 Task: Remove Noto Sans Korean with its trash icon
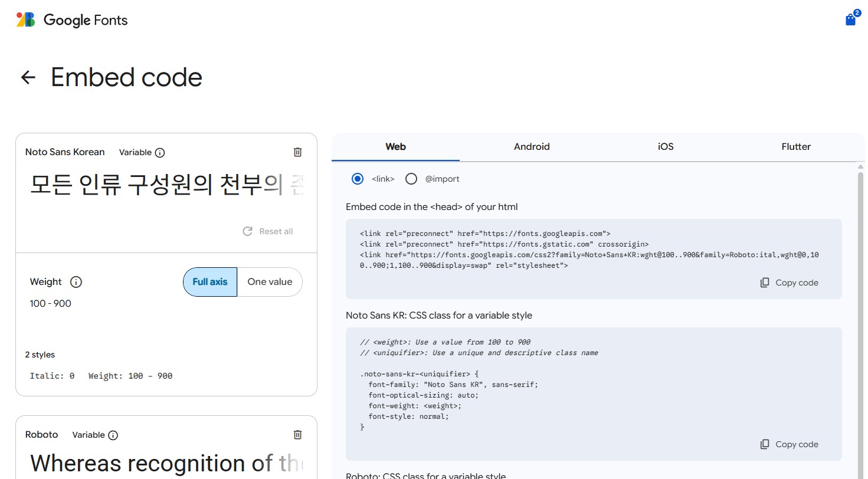coord(297,152)
